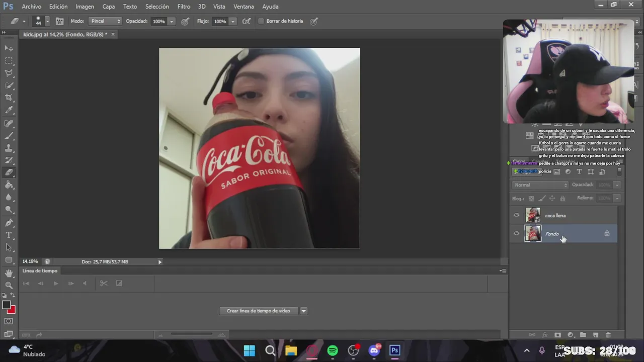The height and width of the screenshot is (362, 644).
Task: Select the Move tool
Action: [9, 48]
